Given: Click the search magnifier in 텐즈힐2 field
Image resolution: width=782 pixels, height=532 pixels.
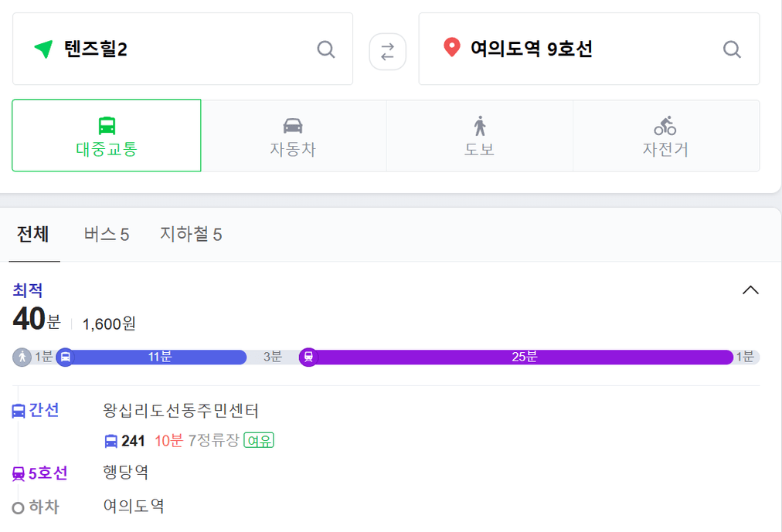Looking at the screenshot, I should (x=326, y=49).
